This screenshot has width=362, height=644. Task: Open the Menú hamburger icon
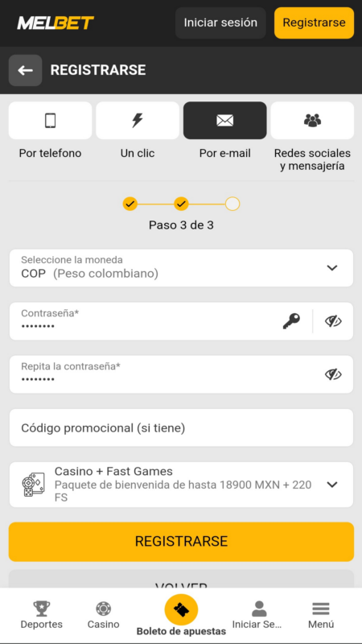pos(321,609)
